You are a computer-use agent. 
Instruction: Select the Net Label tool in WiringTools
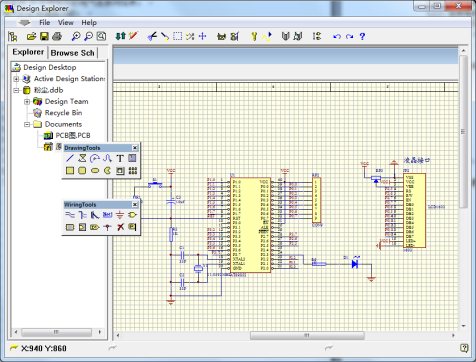107,215
